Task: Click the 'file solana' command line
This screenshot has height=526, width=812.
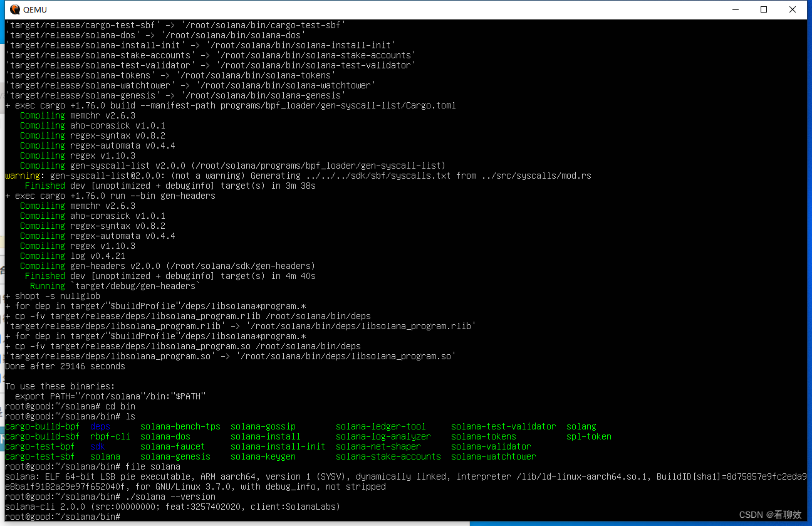Action: coord(93,466)
